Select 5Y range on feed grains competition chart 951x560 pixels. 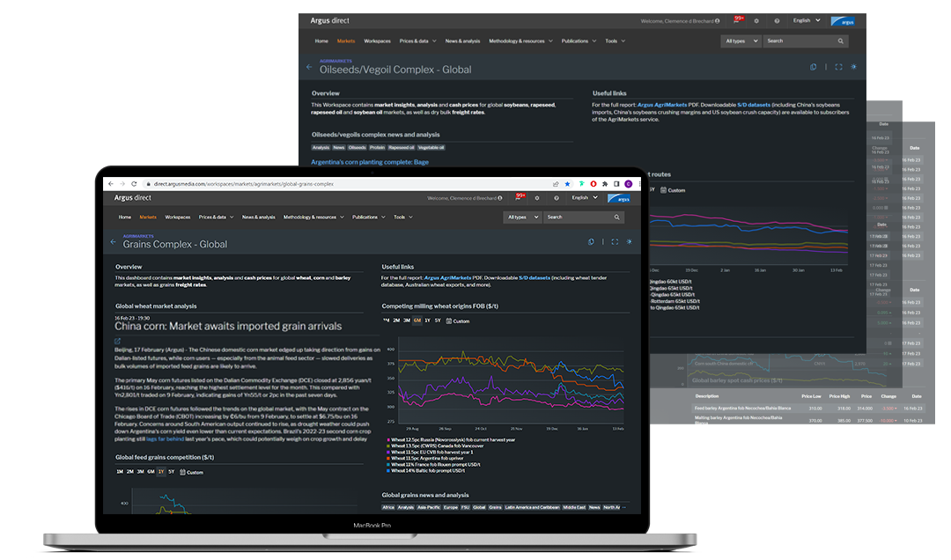tap(172, 472)
